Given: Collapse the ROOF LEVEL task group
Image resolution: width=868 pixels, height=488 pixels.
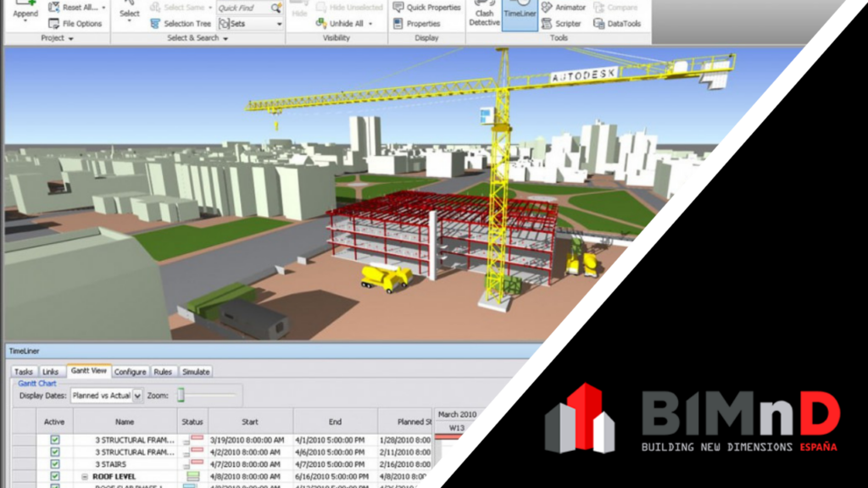Looking at the screenshot, I should tap(85, 477).
